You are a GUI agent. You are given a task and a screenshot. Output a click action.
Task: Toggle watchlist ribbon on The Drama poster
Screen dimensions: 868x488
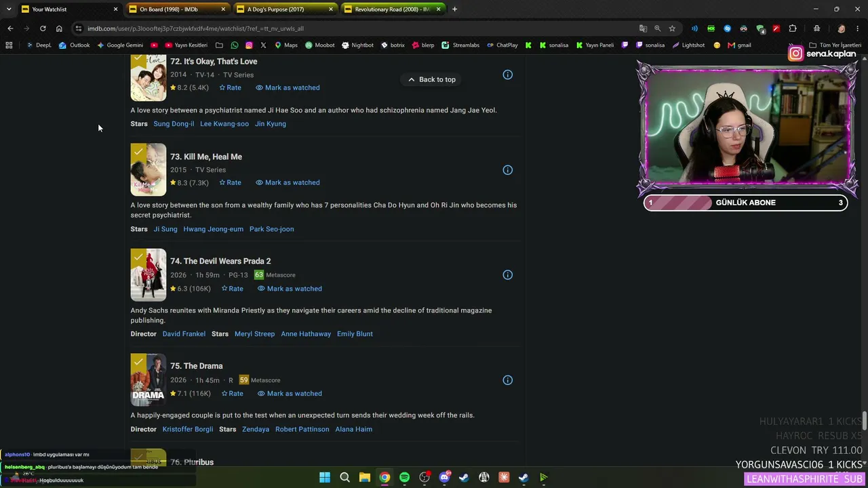[x=138, y=363]
